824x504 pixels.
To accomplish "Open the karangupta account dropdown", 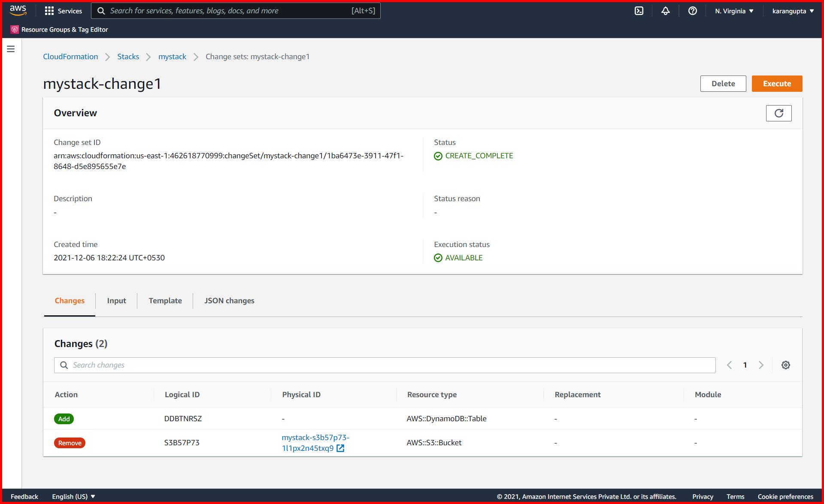I will click(792, 11).
